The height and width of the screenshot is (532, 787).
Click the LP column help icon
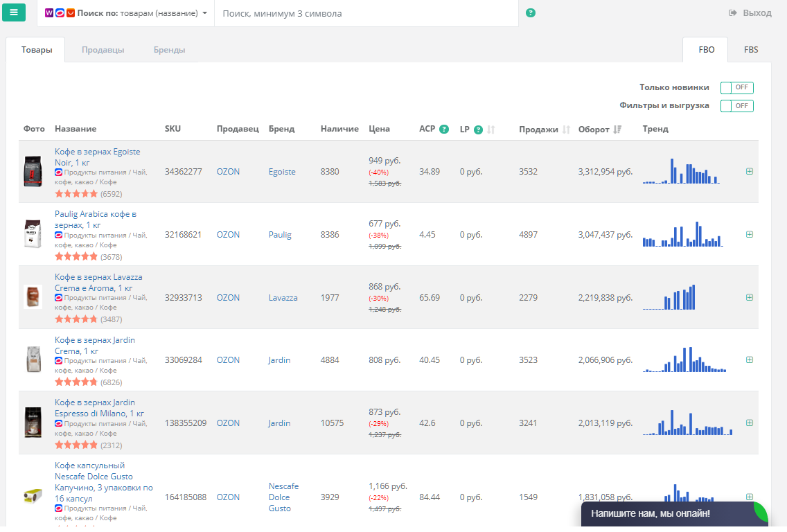478,130
